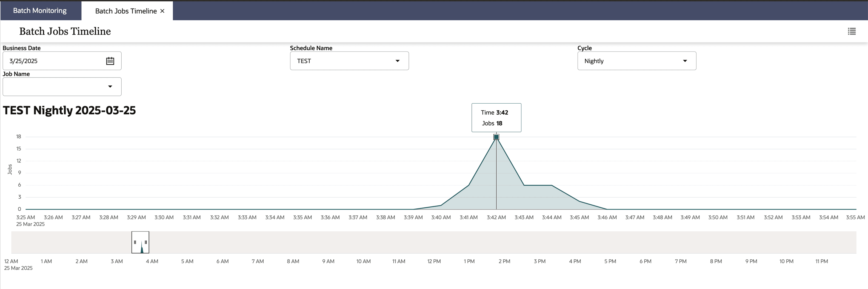868x289 pixels.
Task: Click the TEST value in Schedule Name
Action: (x=304, y=61)
